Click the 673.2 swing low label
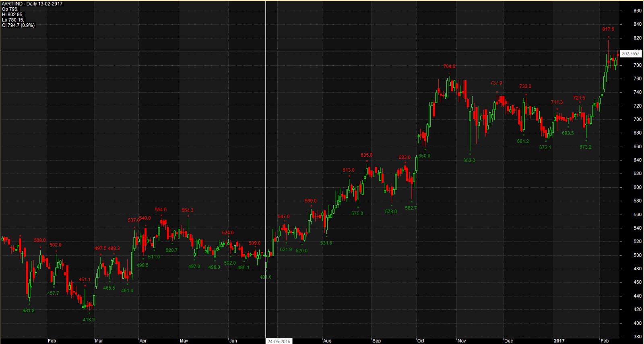This screenshot has height=344, width=644. [x=586, y=147]
